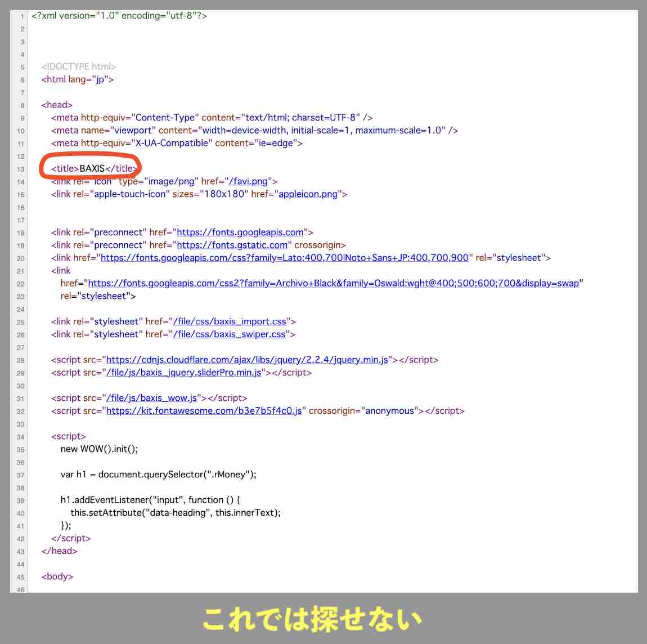Open the cdnjs jquery.min.js script link

(247, 360)
